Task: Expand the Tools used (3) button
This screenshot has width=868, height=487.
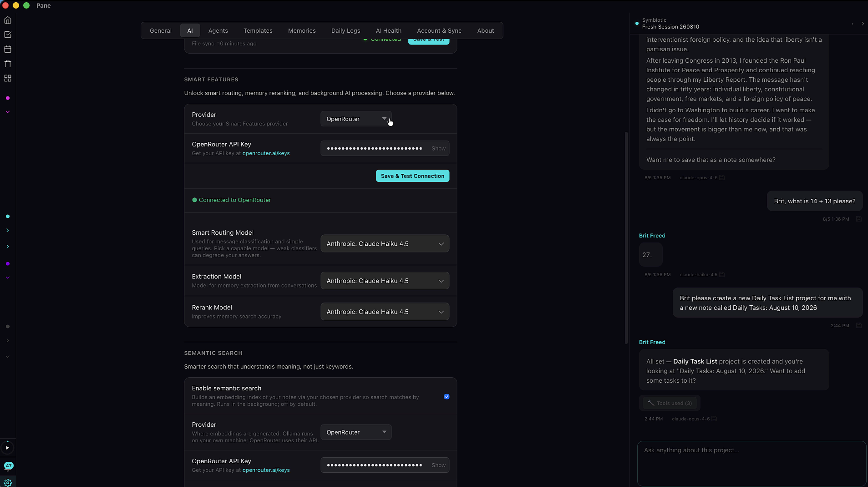Action: tap(670, 403)
